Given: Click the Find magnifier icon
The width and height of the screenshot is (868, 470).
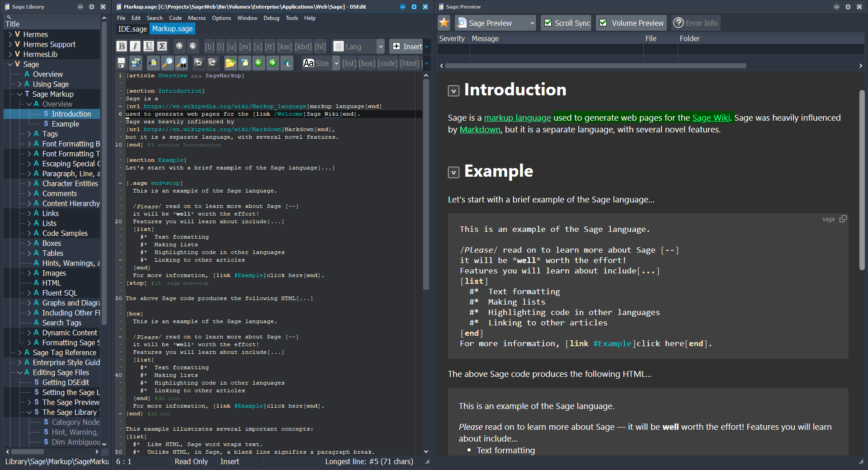Looking at the screenshot, I should point(167,63).
